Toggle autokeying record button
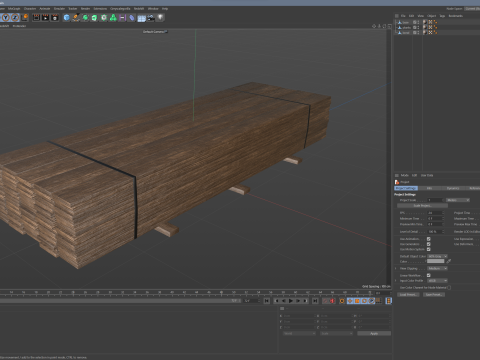Viewport: 480px width, 360px height. pos(332,301)
